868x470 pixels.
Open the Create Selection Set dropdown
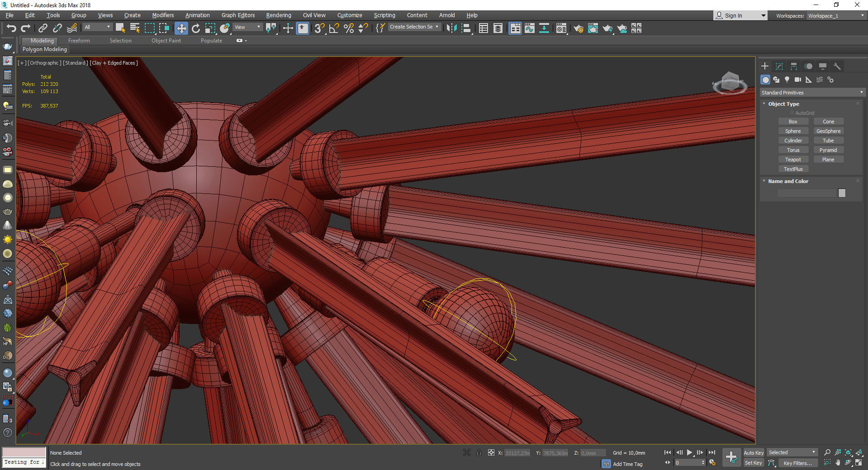click(414, 27)
